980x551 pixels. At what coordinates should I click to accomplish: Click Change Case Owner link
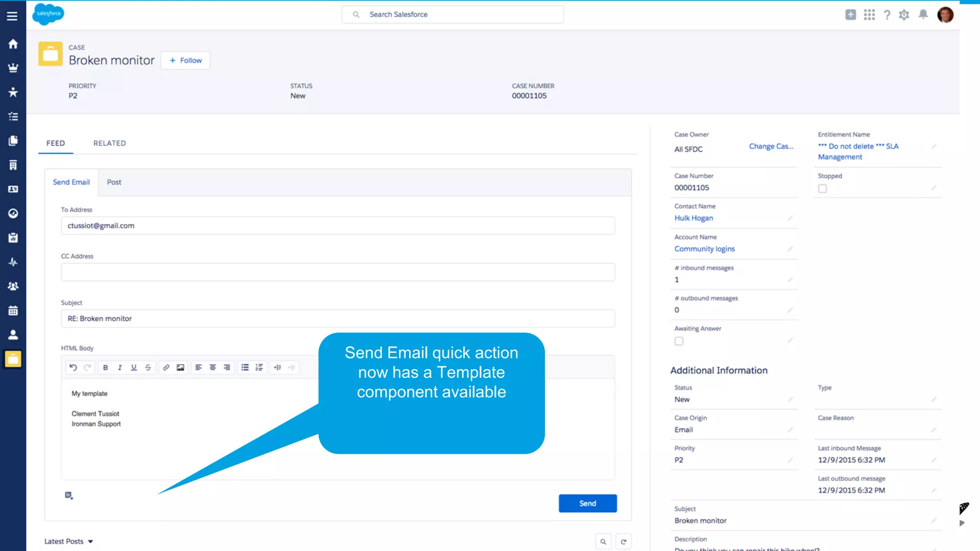[771, 146]
